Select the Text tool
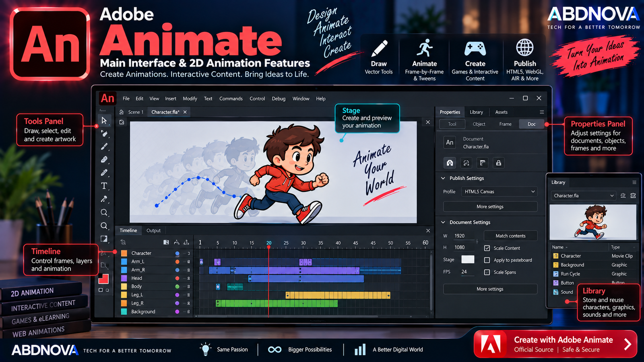The height and width of the screenshot is (362, 644). [104, 186]
